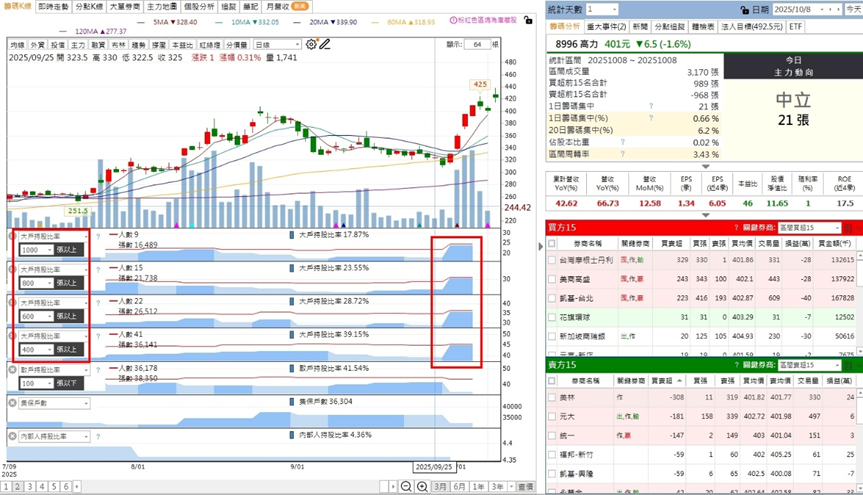Sort sellers by 買賣超 column header
863x495 pixels.
pos(667,380)
